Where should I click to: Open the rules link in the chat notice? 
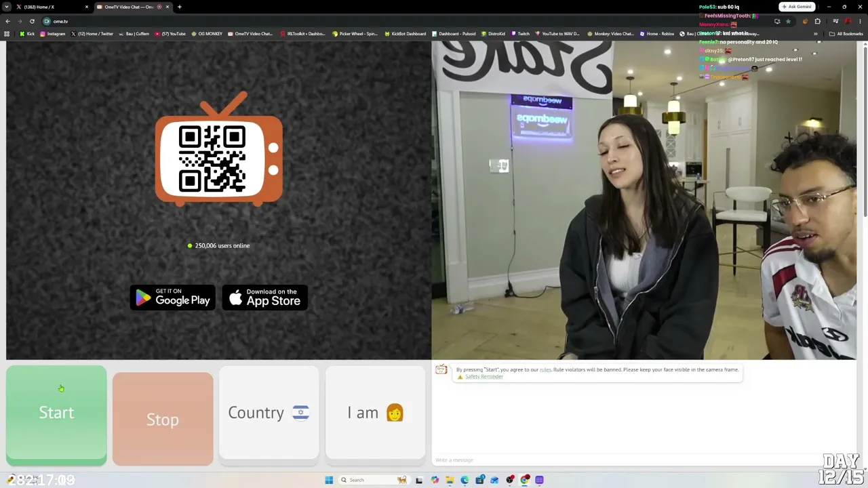pyautogui.click(x=545, y=369)
